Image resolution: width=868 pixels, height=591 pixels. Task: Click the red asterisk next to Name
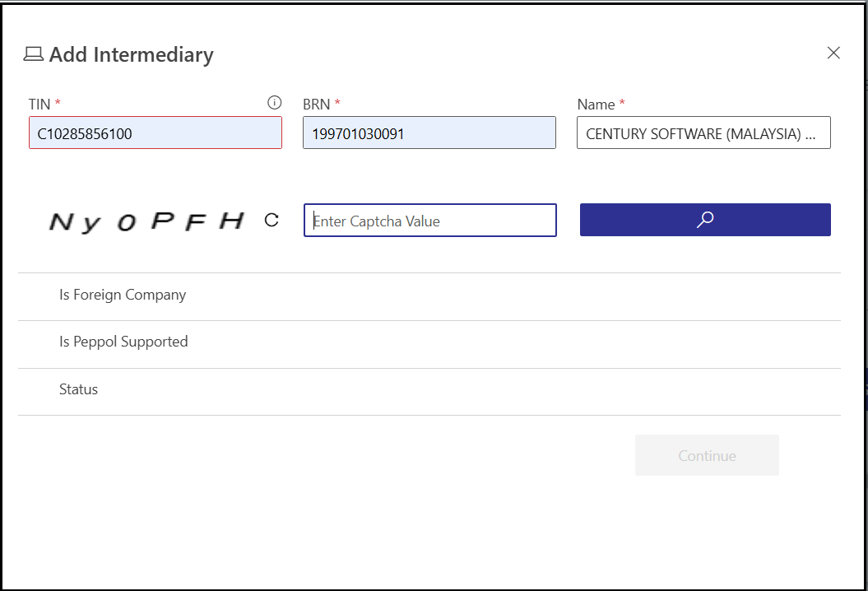[622, 104]
